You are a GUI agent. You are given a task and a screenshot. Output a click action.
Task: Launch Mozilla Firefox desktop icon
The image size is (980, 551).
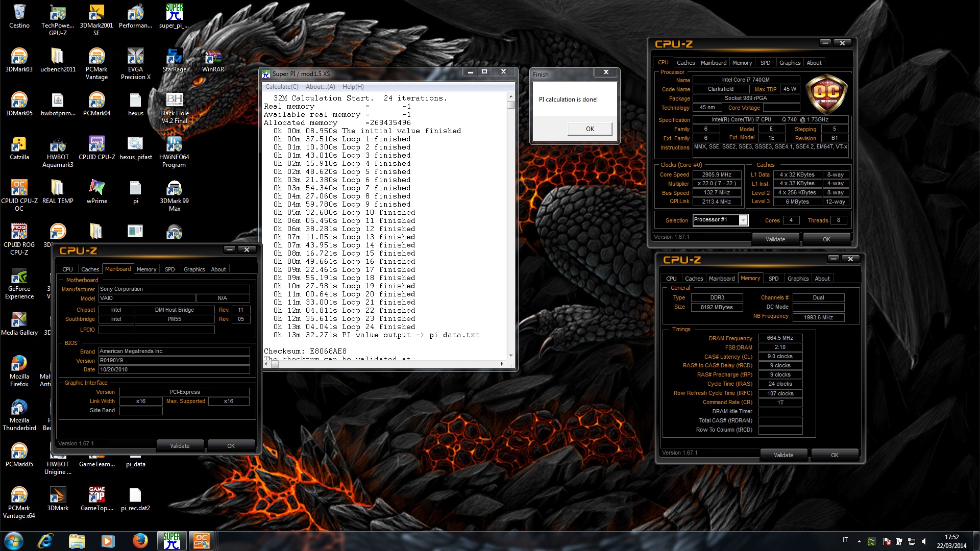[19, 371]
